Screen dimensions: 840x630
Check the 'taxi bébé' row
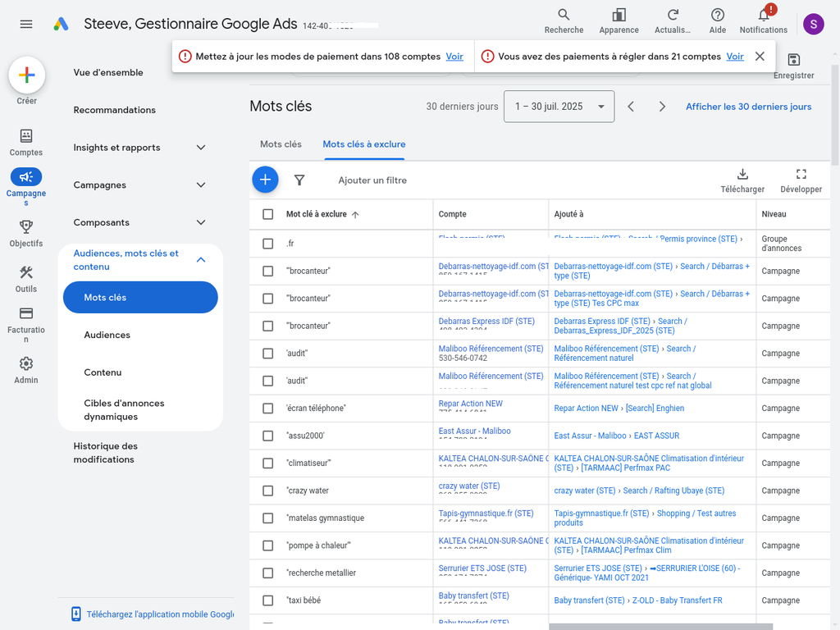(268, 600)
